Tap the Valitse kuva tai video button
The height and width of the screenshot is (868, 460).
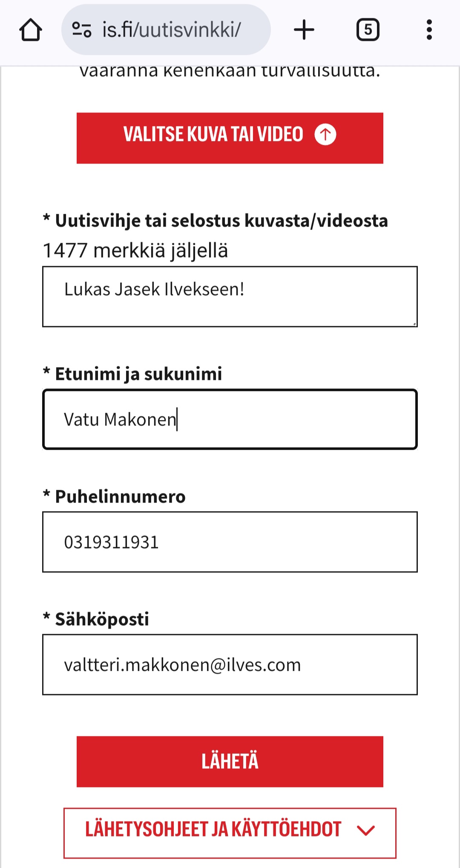[x=230, y=138]
